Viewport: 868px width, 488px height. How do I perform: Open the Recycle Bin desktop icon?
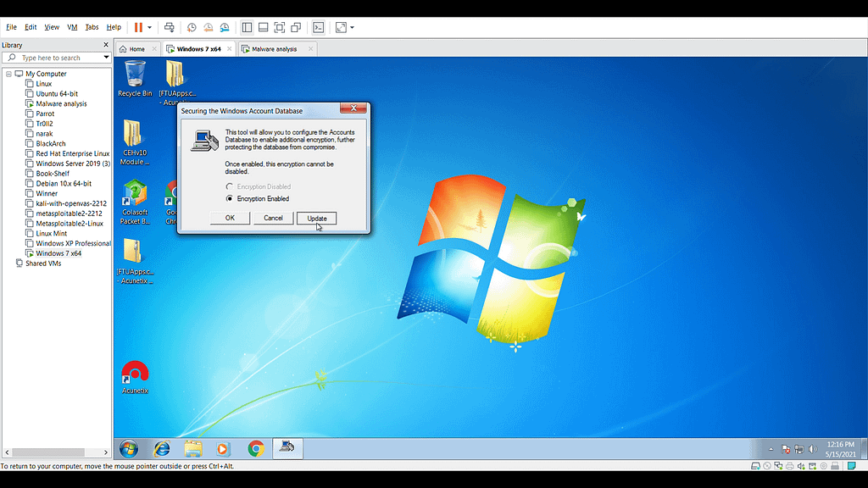pyautogui.click(x=135, y=79)
